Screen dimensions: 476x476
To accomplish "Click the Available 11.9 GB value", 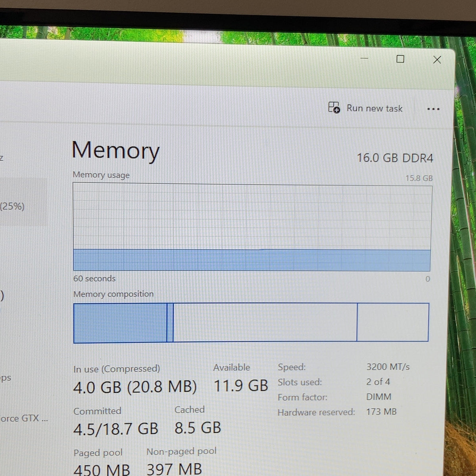I will pyautogui.click(x=241, y=386).
